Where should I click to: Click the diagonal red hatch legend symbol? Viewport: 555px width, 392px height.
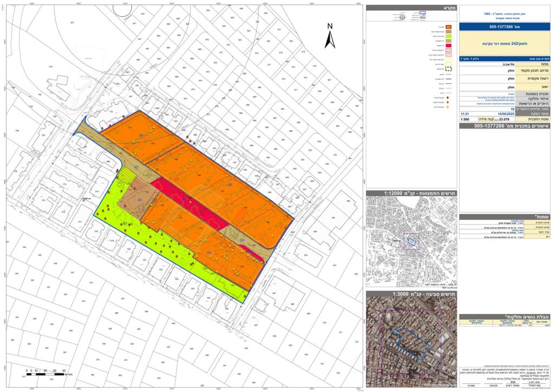[448, 50]
